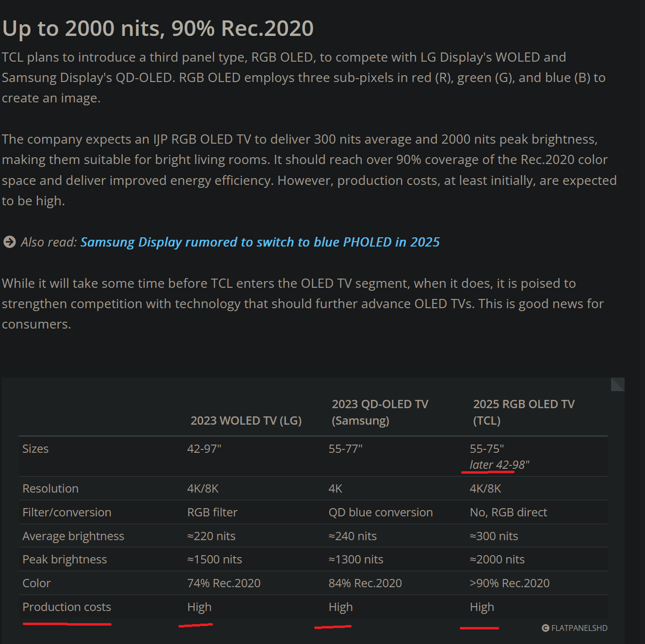This screenshot has width=645, height=644.
Task: Click the 'Also read:' italic label
Action: [48, 242]
